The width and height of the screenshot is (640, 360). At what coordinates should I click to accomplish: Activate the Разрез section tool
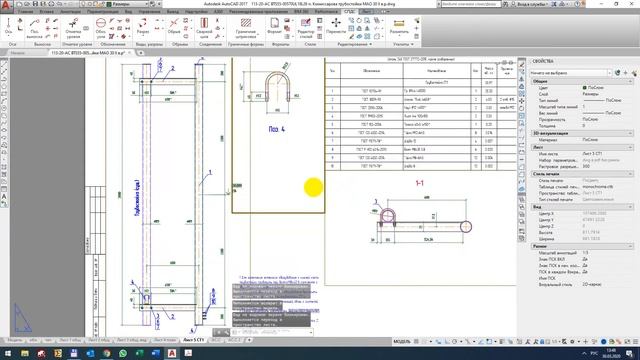click(x=142, y=27)
